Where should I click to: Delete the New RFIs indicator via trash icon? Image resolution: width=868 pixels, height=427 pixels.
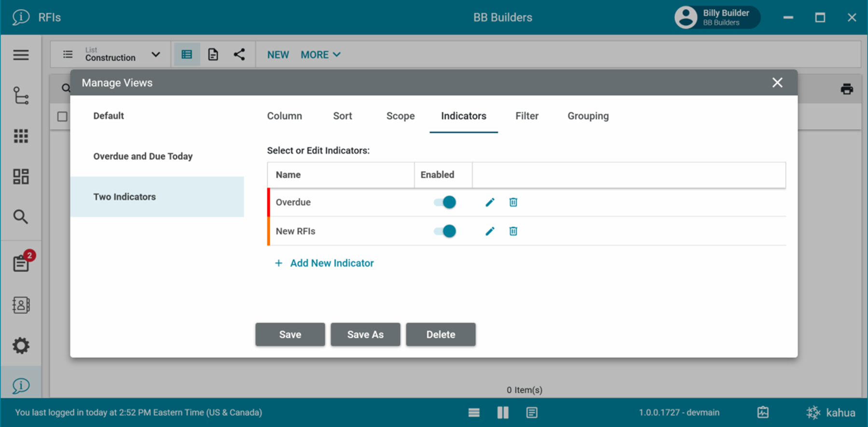tap(513, 231)
